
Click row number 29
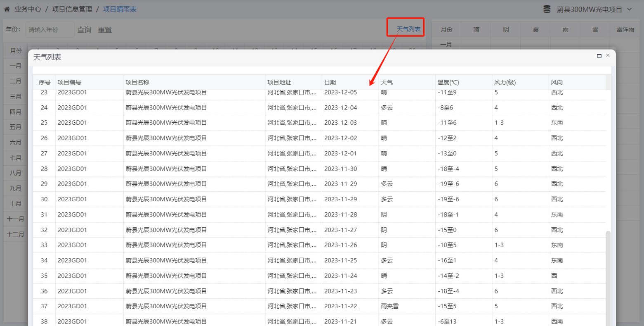coord(44,184)
